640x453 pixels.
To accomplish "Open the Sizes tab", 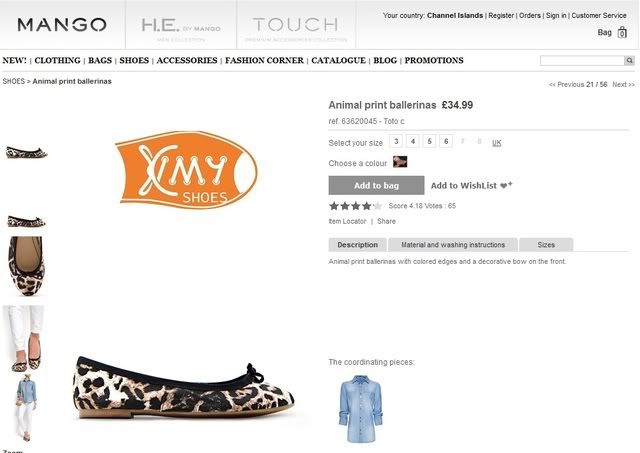I will tap(546, 245).
